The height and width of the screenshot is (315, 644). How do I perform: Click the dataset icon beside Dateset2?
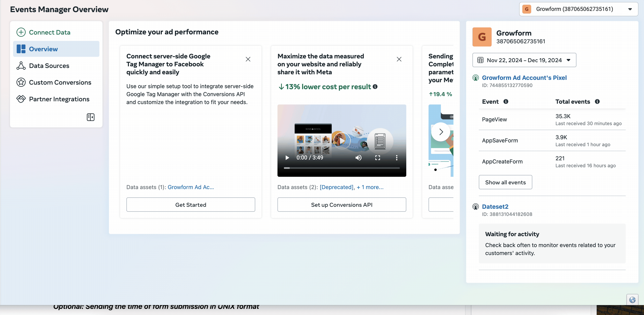pyautogui.click(x=475, y=207)
